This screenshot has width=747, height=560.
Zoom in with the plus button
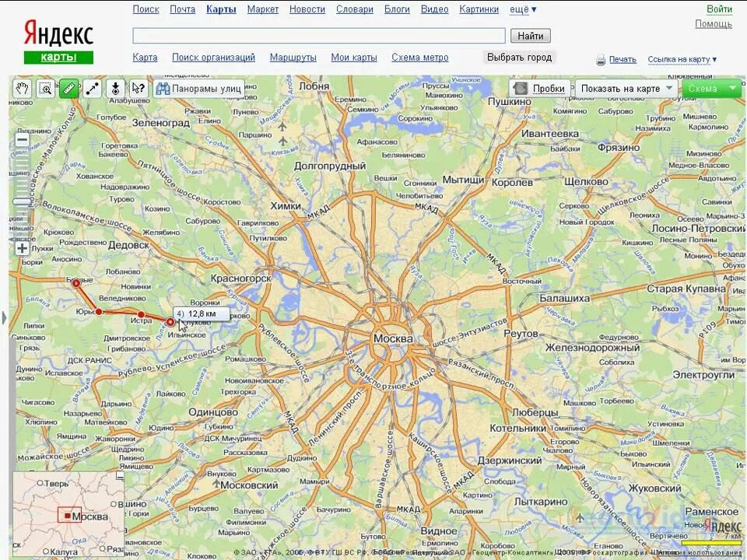(22, 248)
